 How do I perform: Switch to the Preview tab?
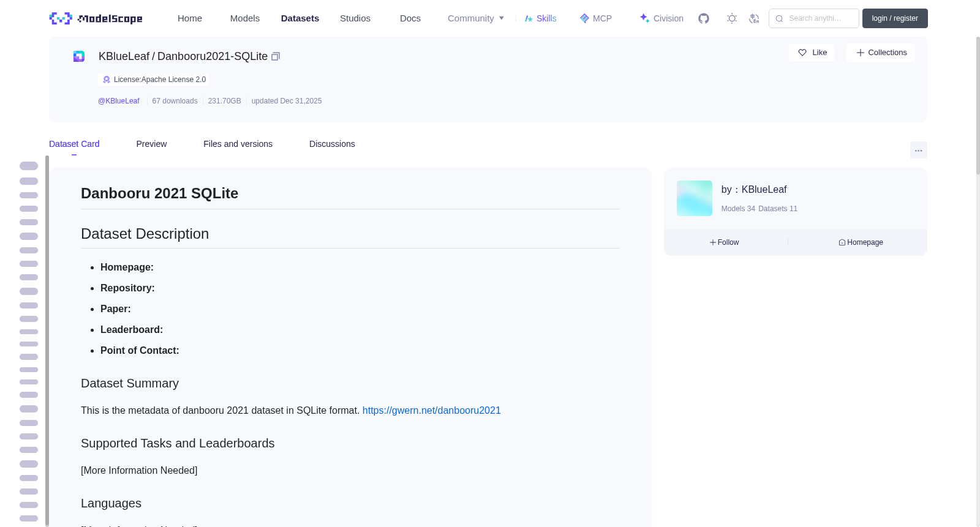pyautogui.click(x=151, y=144)
